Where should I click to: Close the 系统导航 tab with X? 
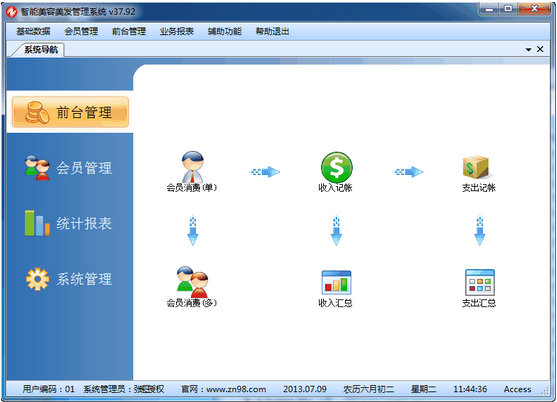click(x=540, y=49)
